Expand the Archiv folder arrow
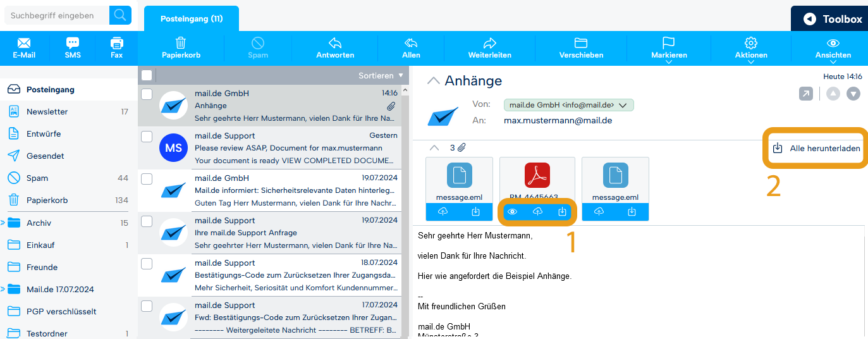 (x=3, y=223)
